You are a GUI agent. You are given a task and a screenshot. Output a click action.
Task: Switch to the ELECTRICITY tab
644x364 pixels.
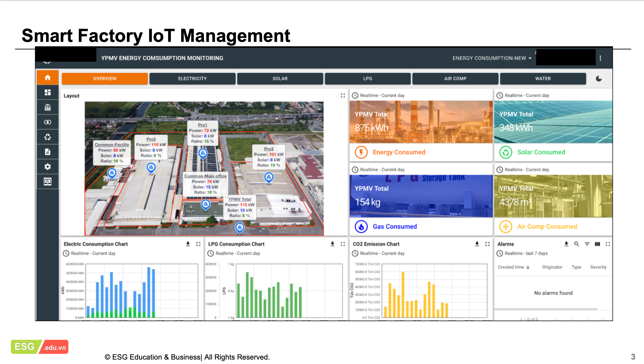[192, 79]
